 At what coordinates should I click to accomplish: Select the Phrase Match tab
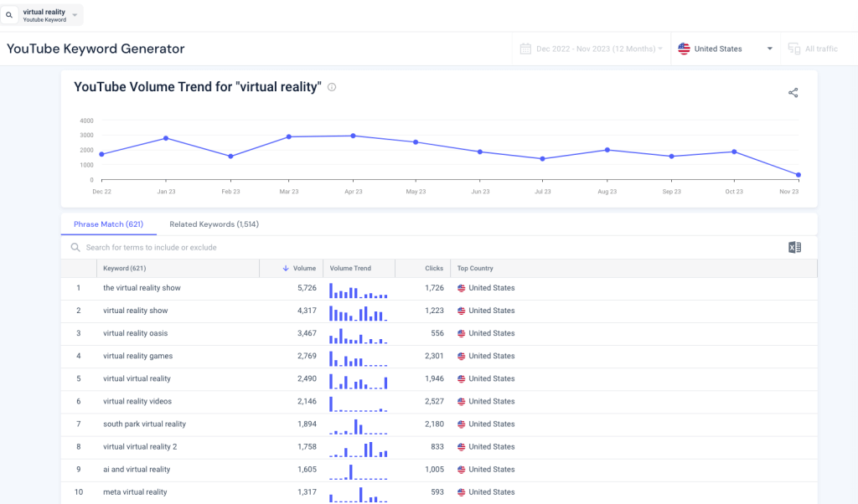[109, 224]
